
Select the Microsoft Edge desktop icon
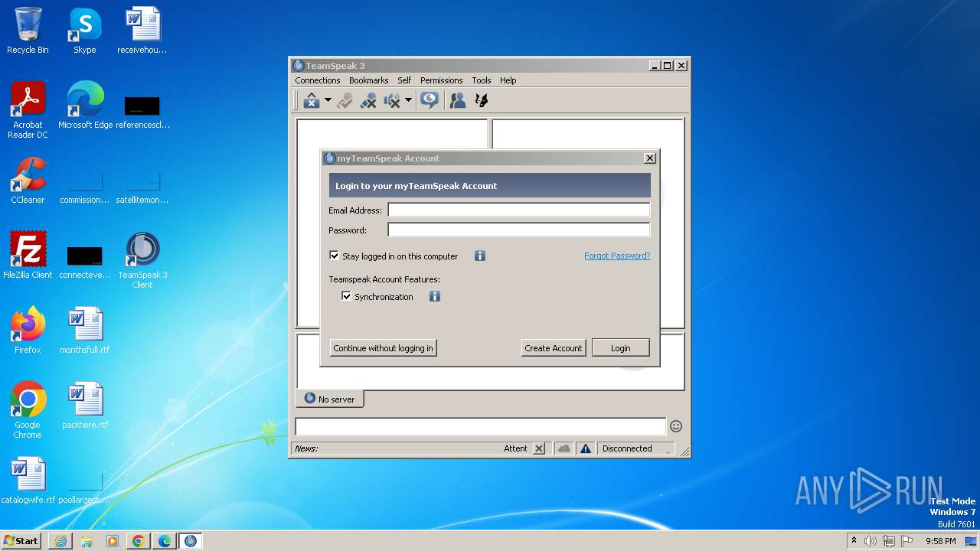point(85,105)
